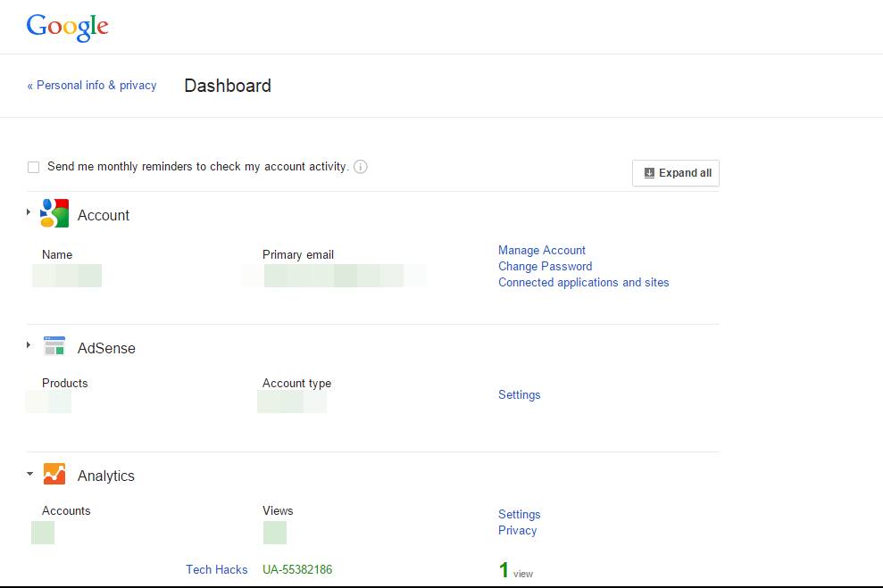Viewport: 883px width, 588px height.
Task: Open the Change Password link
Action: 546,266
